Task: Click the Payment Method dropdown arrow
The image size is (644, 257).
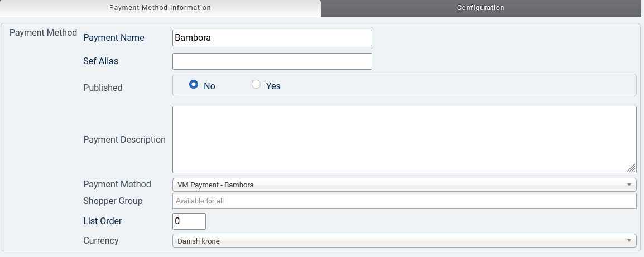Action: (x=629, y=185)
